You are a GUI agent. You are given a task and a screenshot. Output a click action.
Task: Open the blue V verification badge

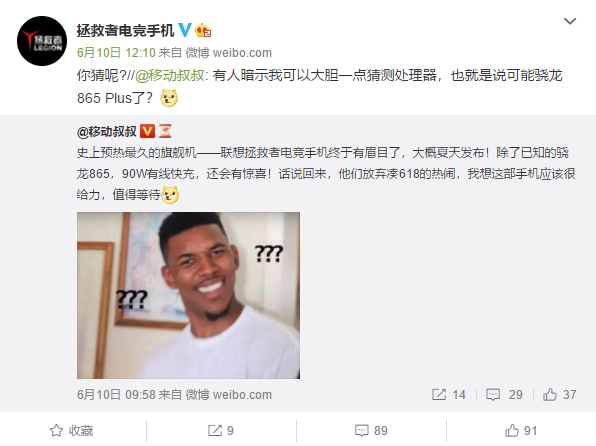[185, 30]
